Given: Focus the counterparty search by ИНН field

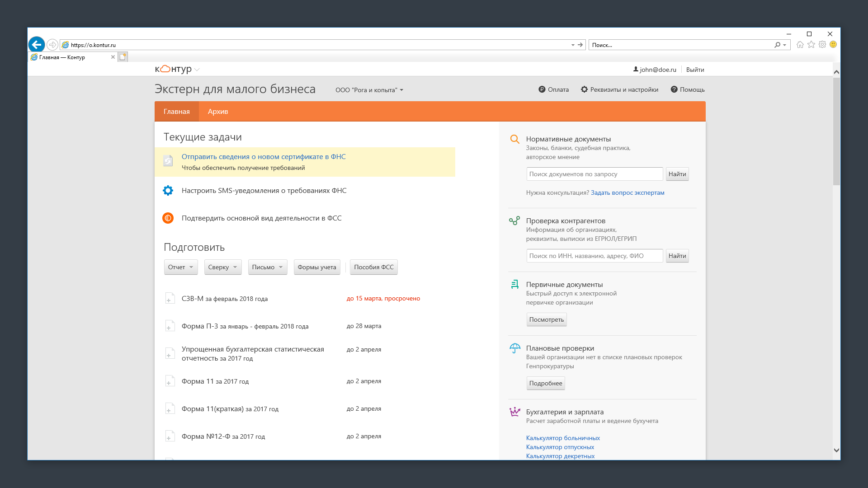Looking at the screenshot, I should (x=594, y=256).
